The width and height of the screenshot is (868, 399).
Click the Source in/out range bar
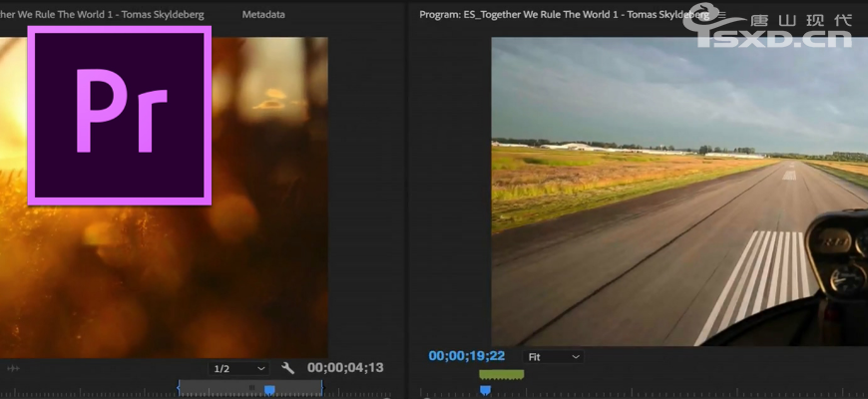click(x=250, y=387)
